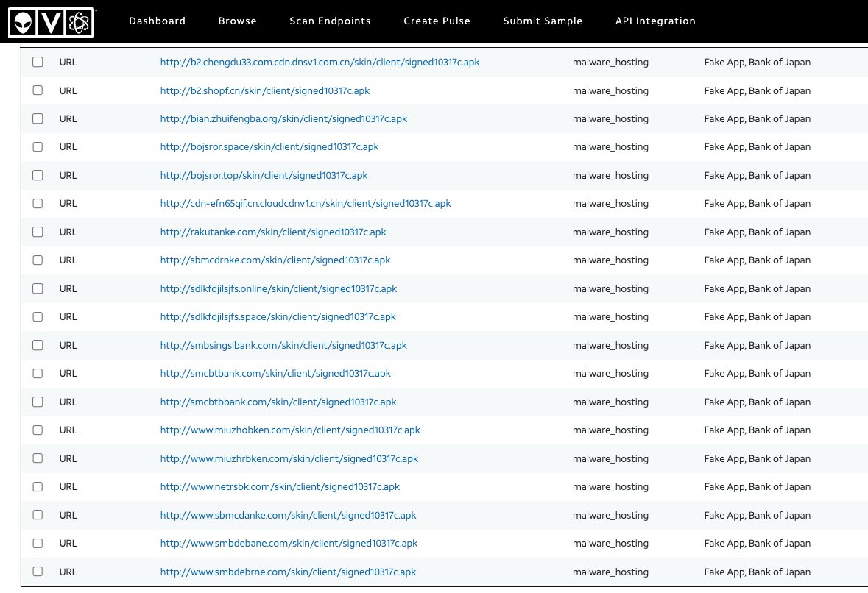
Task: Open the Browse menu item
Action: click(238, 21)
